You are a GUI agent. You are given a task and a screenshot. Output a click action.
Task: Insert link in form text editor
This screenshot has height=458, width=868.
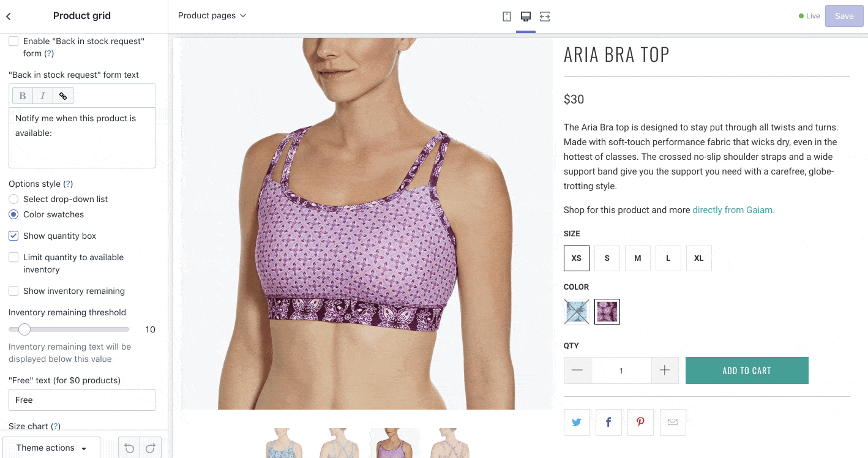point(63,96)
